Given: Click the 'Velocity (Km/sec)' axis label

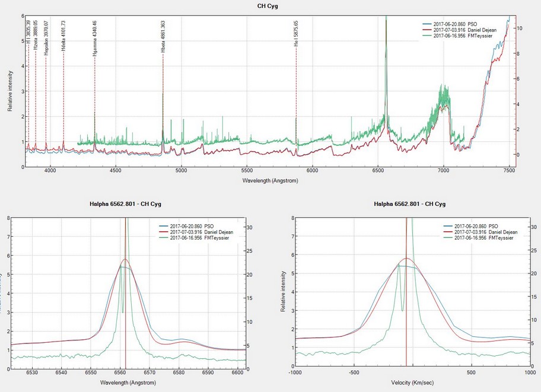Looking at the screenshot, I should point(412,383).
